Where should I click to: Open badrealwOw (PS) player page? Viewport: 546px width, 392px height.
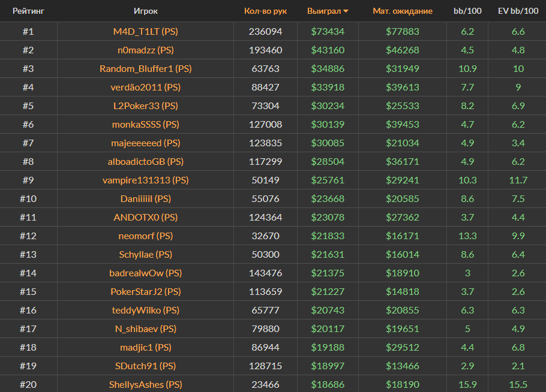tap(146, 273)
